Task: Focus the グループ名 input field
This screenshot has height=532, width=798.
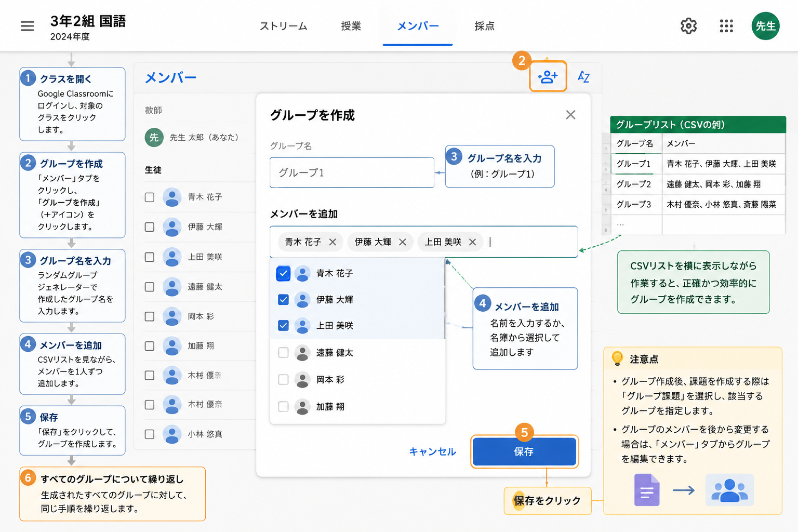Action: [x=352, y=172]
